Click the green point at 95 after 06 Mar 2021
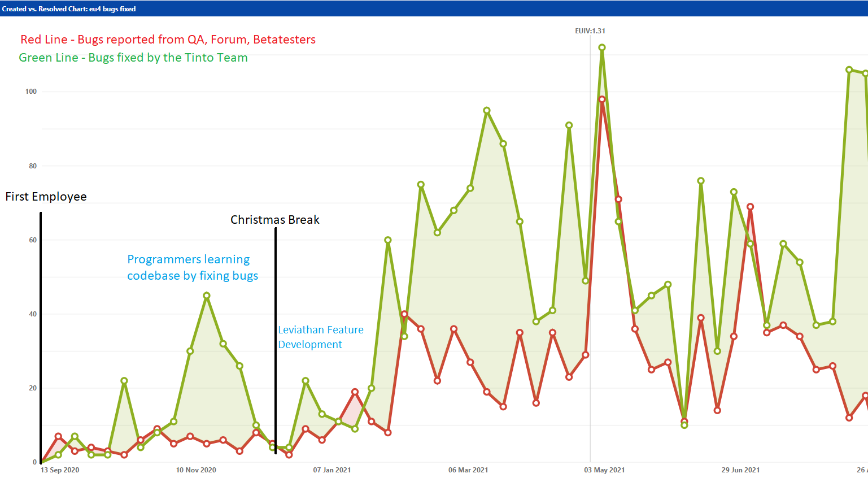This screenshot has height=482, width=868. [x=487, y=111]
